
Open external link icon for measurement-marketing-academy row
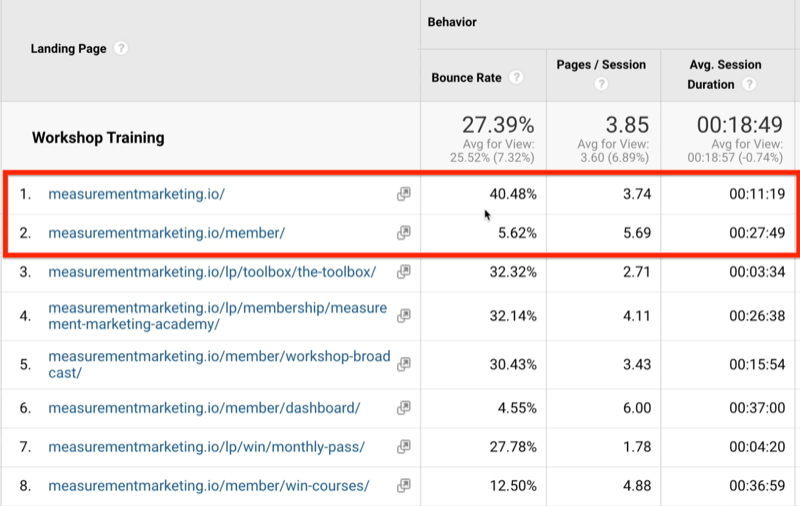(403, 316)
